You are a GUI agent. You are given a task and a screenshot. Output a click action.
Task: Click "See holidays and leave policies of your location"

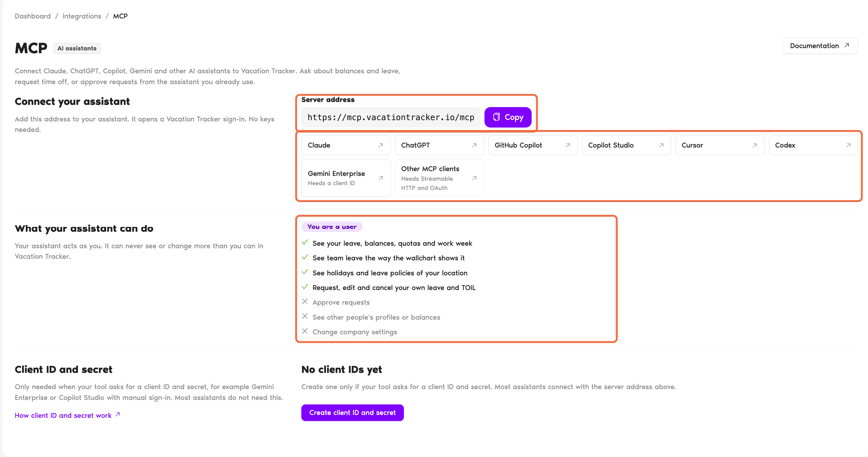tap(390, 273)
